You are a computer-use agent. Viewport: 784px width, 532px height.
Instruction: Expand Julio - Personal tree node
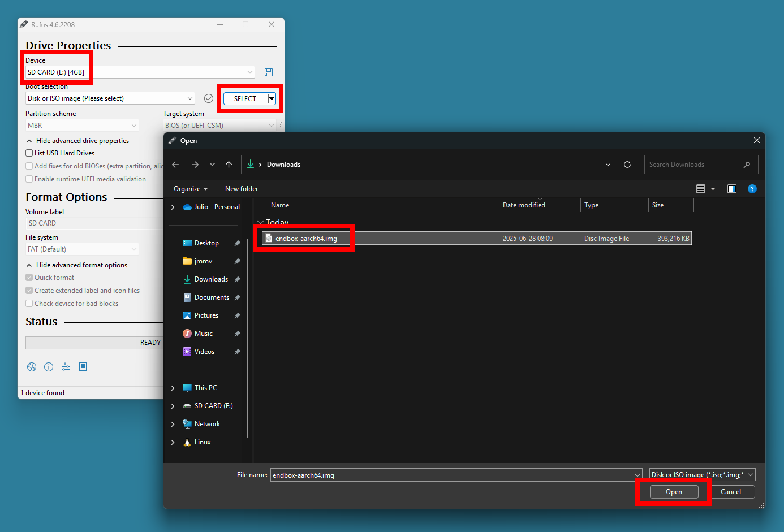click(173, 207)
